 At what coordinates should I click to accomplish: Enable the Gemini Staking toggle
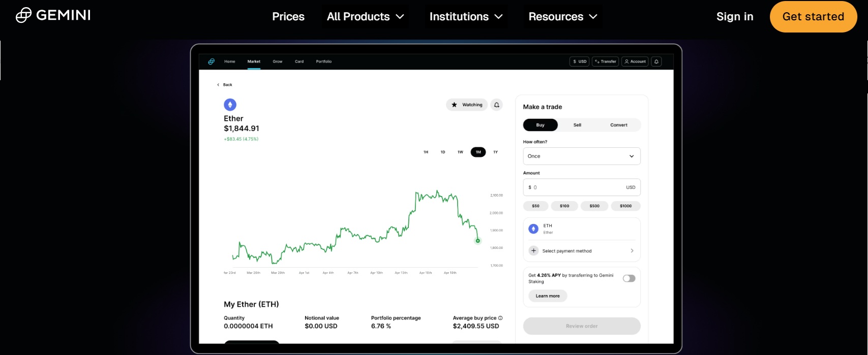pos(629,278)
